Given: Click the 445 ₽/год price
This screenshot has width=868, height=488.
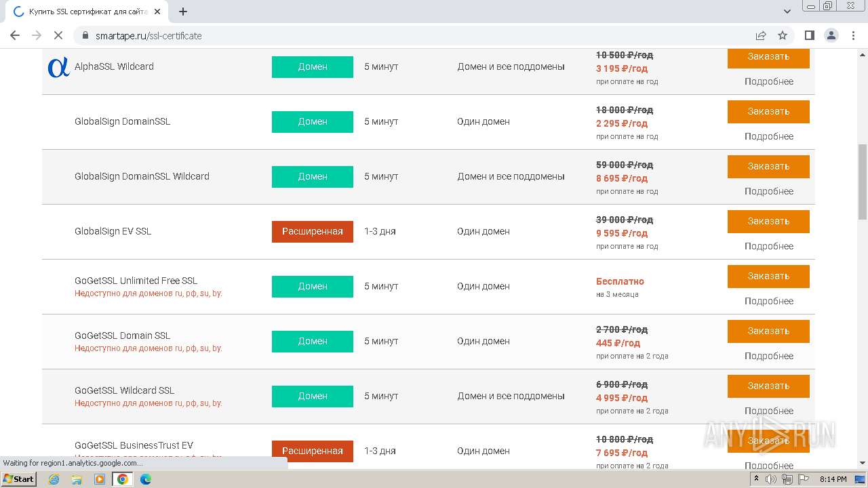Looking at the screenshot, I should 618,343.
